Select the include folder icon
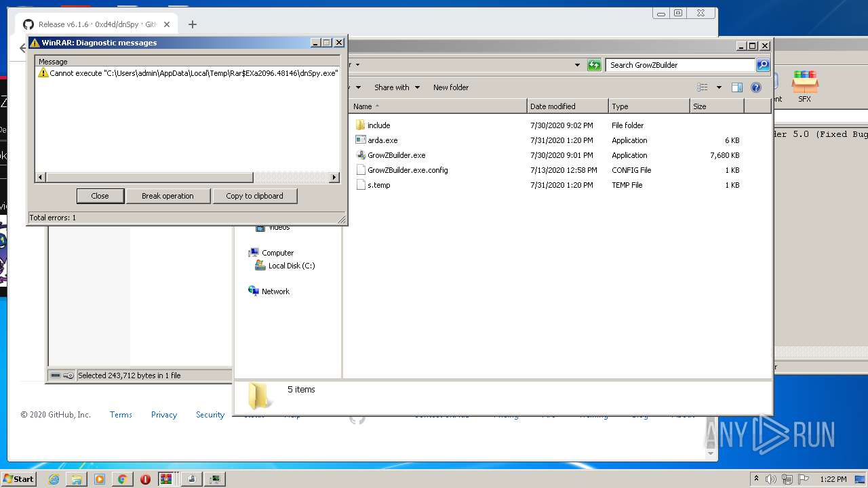This screenshot has width=868, height=488. click(360, 125)
